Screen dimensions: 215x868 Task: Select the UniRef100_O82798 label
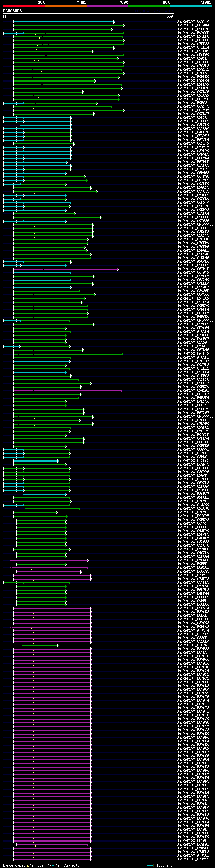tap(193, 99)
